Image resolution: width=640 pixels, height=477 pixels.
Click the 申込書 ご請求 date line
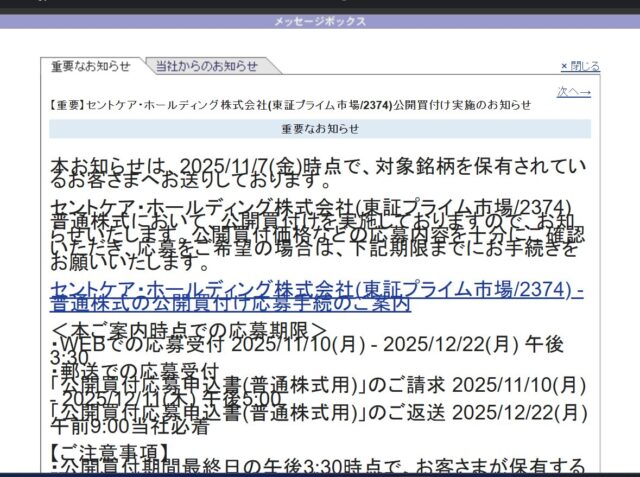(320, 384)
